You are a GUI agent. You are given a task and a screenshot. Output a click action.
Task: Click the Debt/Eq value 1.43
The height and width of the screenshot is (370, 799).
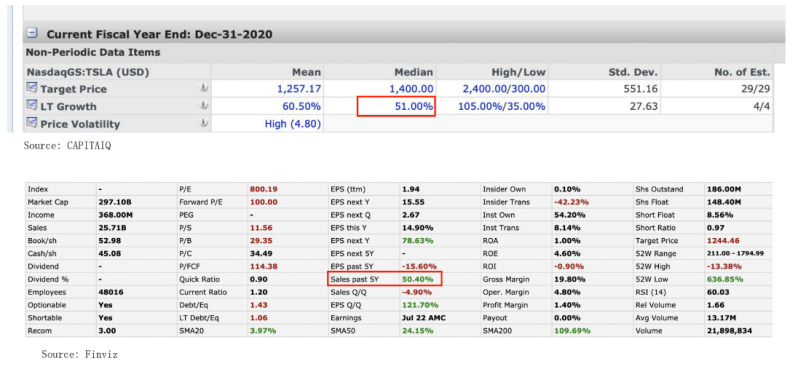point(258,305)
